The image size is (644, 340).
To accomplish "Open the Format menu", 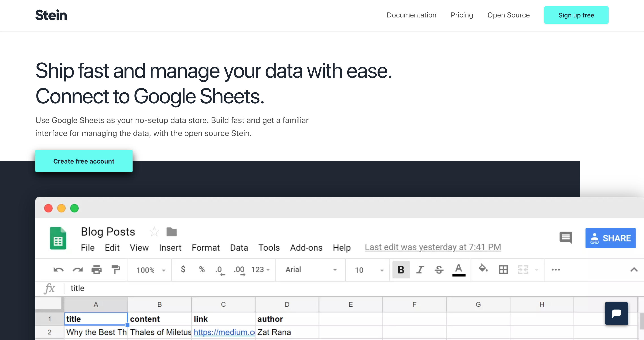I will (206, 248).
